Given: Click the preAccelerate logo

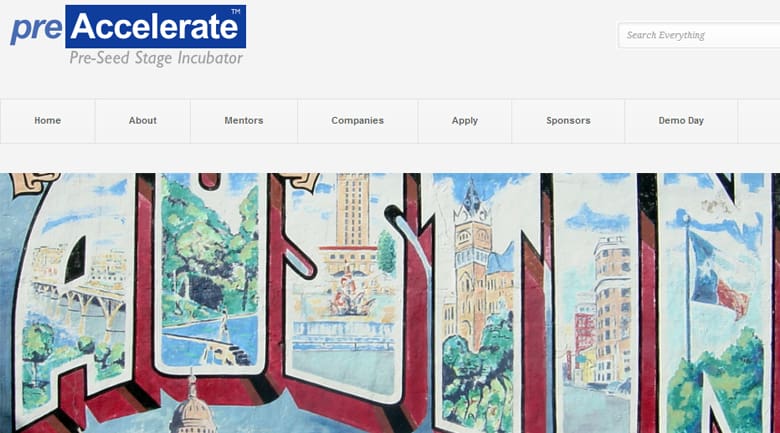Looking at the screenshot, I should (x=128, y=36).
